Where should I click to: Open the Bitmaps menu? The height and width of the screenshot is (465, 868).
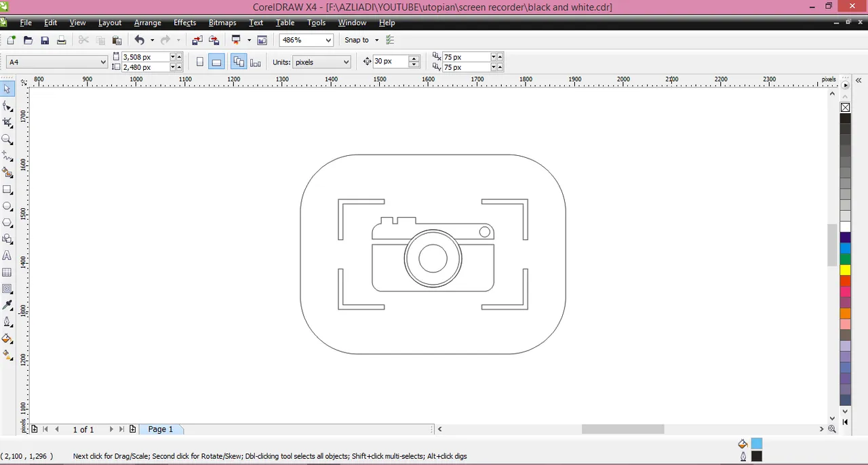pos(222,22)
